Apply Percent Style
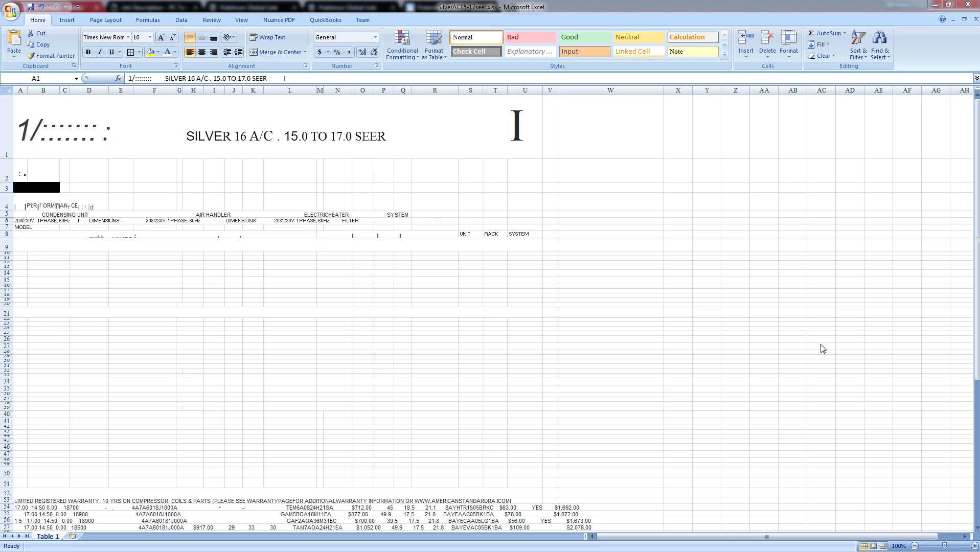The image size is (980, 552). pyautogui.click(x=337, y=52)
